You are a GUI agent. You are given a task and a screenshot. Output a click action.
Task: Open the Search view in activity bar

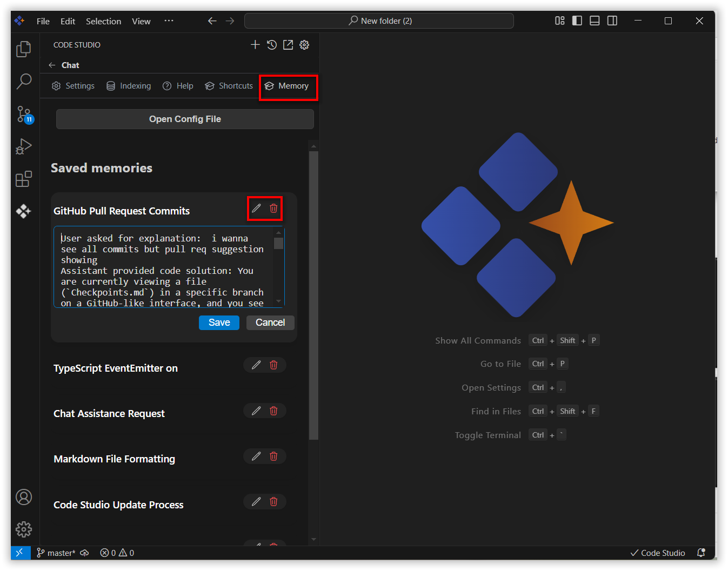click(x=24, y=82)
